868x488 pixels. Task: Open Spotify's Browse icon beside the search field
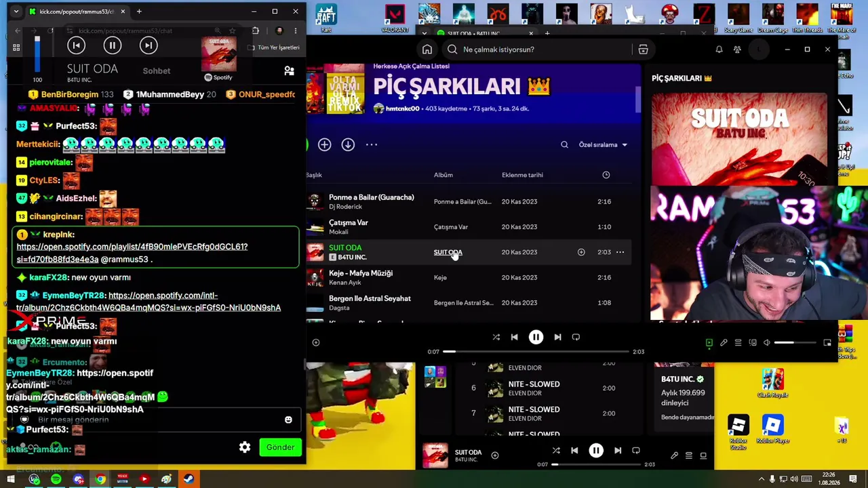[643, 49]
